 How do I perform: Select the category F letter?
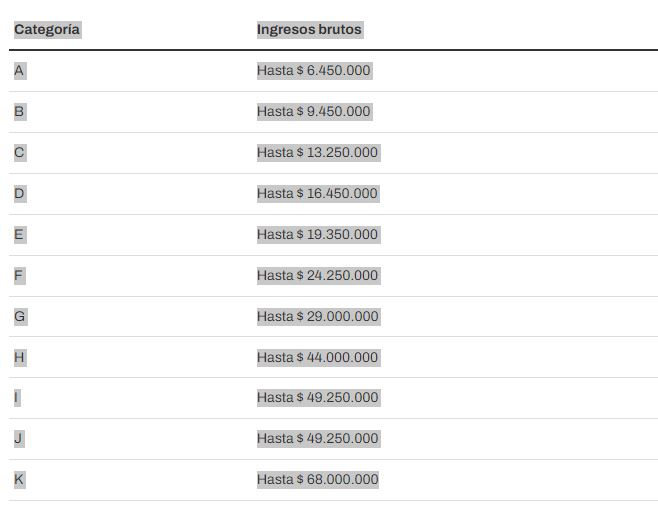19,276
